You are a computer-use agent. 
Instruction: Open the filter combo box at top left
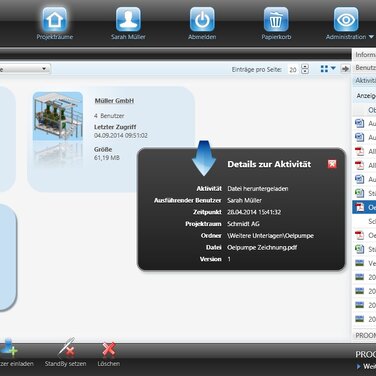point(25,69)
